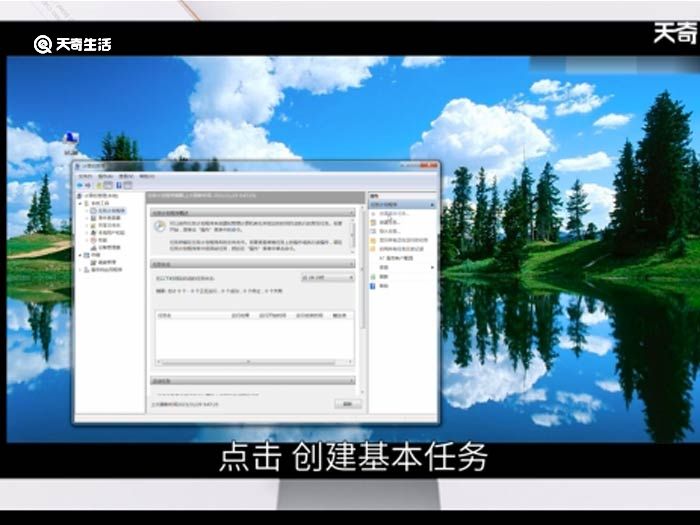This screenshot has width=700, height=525.
Task: Open the 查看 submenu in Actions pane
Action: [x=406, y=267]
